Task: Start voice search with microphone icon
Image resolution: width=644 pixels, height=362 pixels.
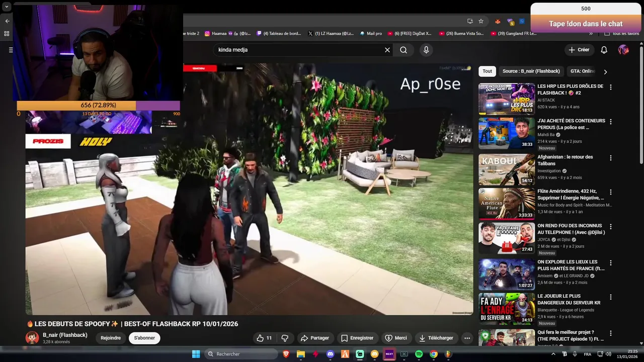Action: [x=426, y=50]
